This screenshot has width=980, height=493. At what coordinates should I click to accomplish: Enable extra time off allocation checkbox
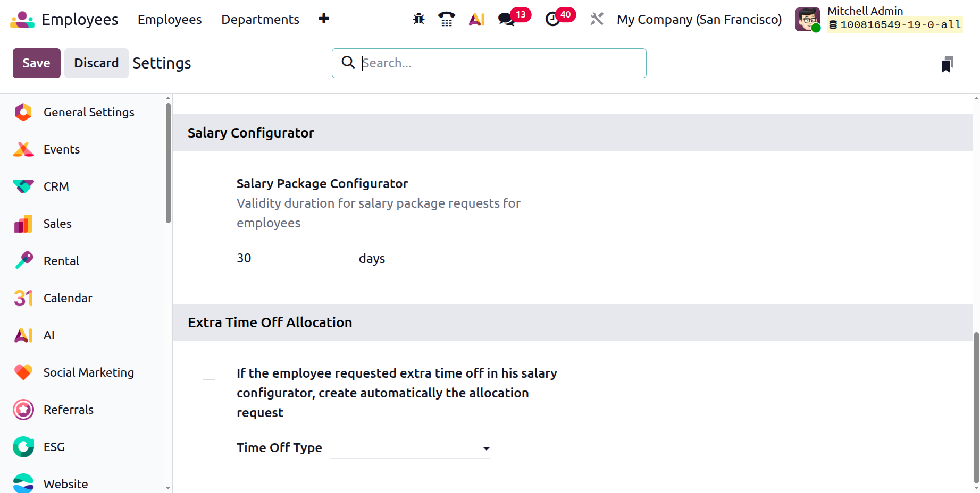click(209, 373)
